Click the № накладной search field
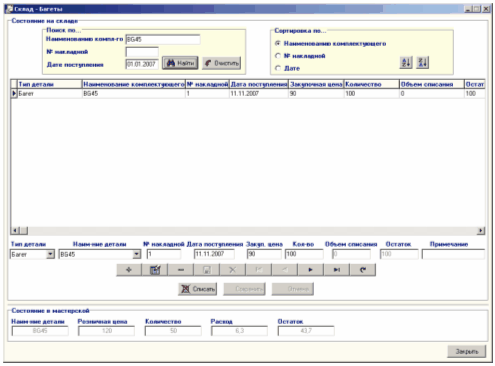Viewport: 495px width, 366px height. point(142,52)
